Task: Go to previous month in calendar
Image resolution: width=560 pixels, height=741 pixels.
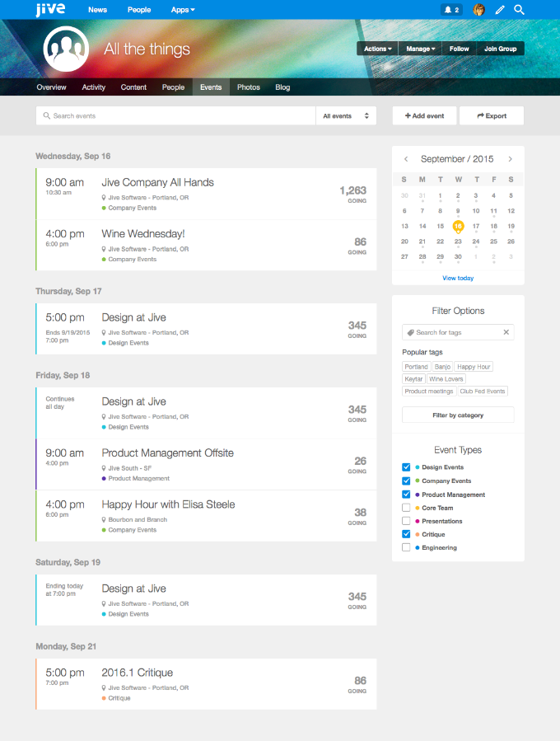Action: (406, 159)
